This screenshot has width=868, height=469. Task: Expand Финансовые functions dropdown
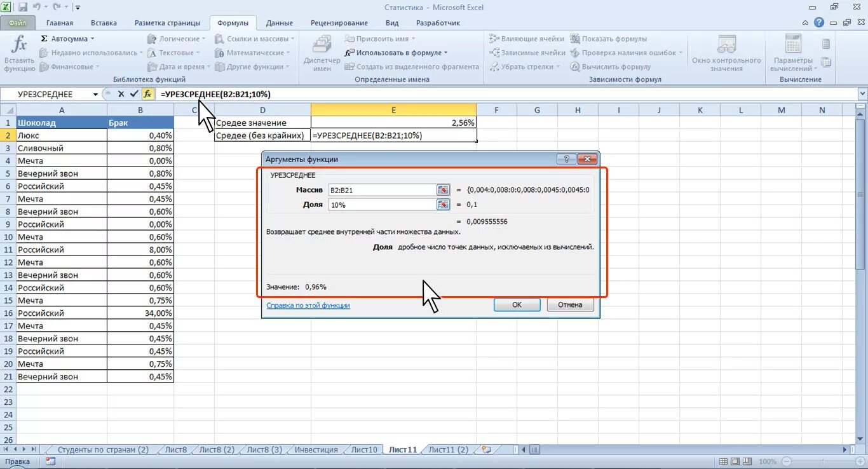coord(69,67)
